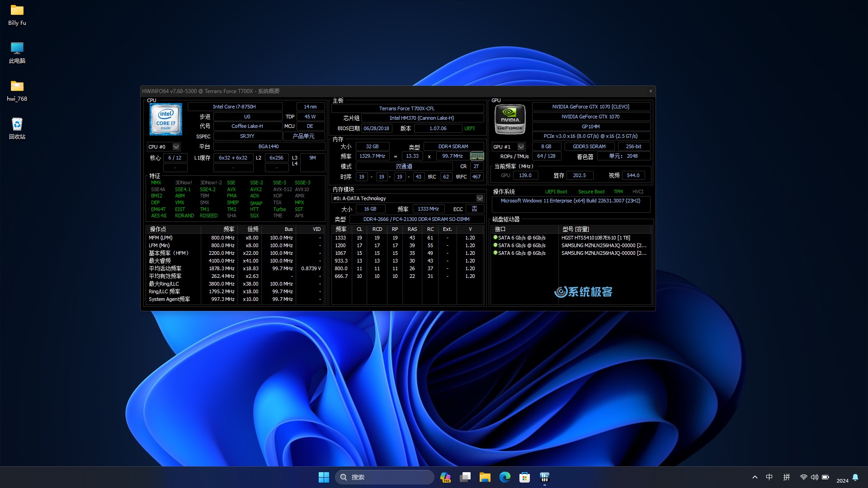
Task: Select the HGST HTS541010B7E610 drive entry
Action: tap(595, 238)
